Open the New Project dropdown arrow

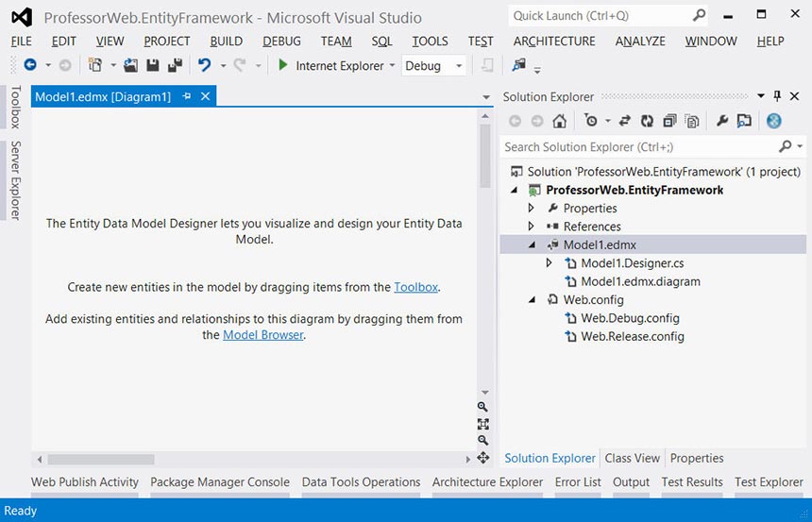coord(113,65)
